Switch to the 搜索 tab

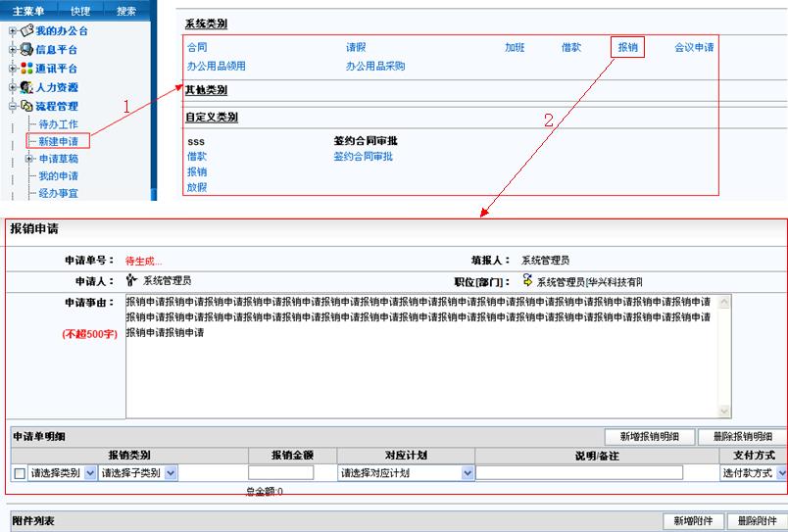pos(126,11)
